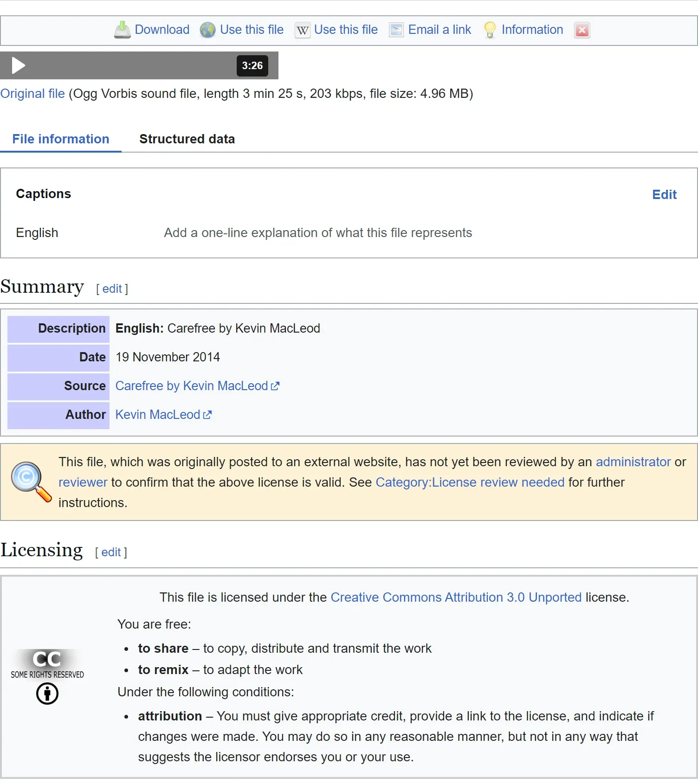
Task: Play the audio file
Action: 18,65
